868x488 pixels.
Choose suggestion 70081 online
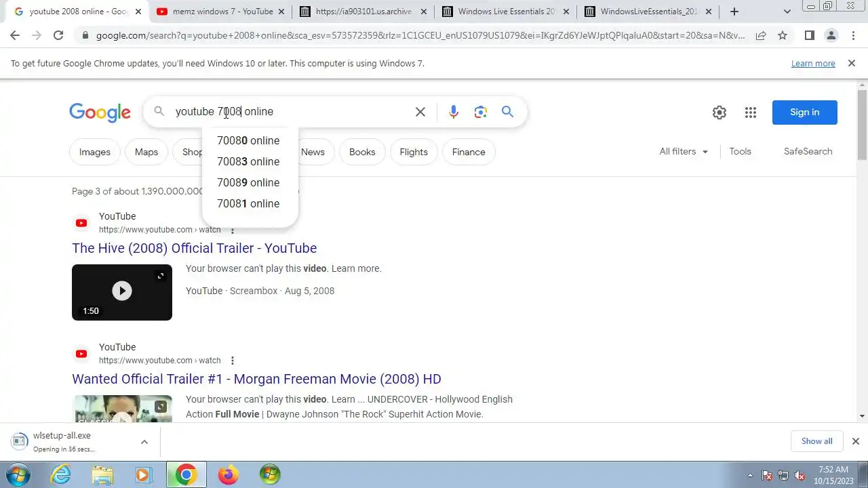coord(250,203)
